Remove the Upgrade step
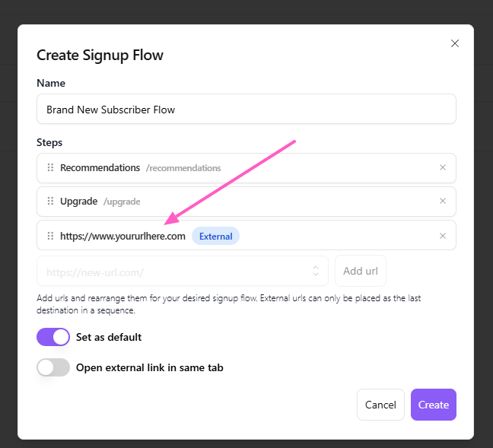Viewport: 493px width, 448px height. 442,201
